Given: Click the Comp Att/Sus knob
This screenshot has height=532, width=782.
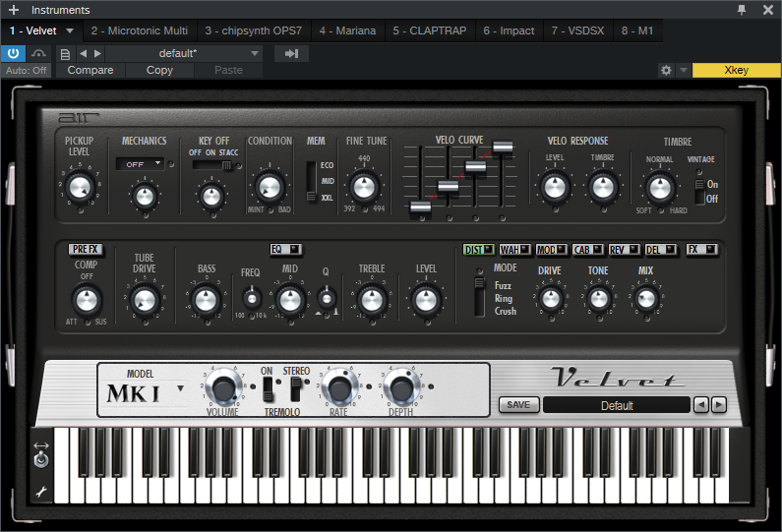Looking at the screenshot, I should coord(87,300).
